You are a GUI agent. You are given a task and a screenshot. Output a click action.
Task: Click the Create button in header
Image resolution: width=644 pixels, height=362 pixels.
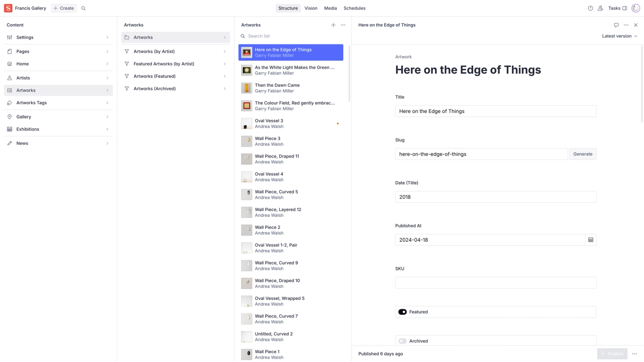tap(64, 8)
